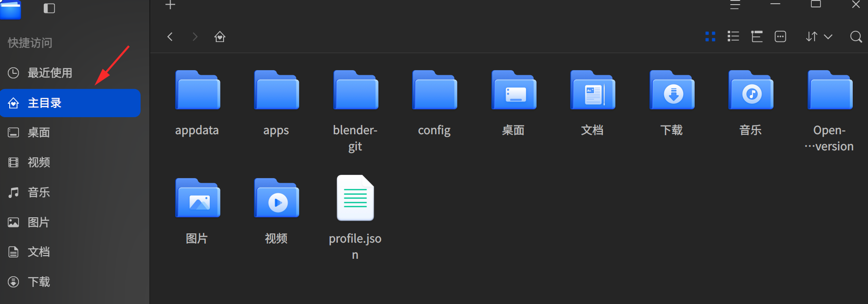Click the blender-git folder name label
Screen dimensions: 868x304
355,138
